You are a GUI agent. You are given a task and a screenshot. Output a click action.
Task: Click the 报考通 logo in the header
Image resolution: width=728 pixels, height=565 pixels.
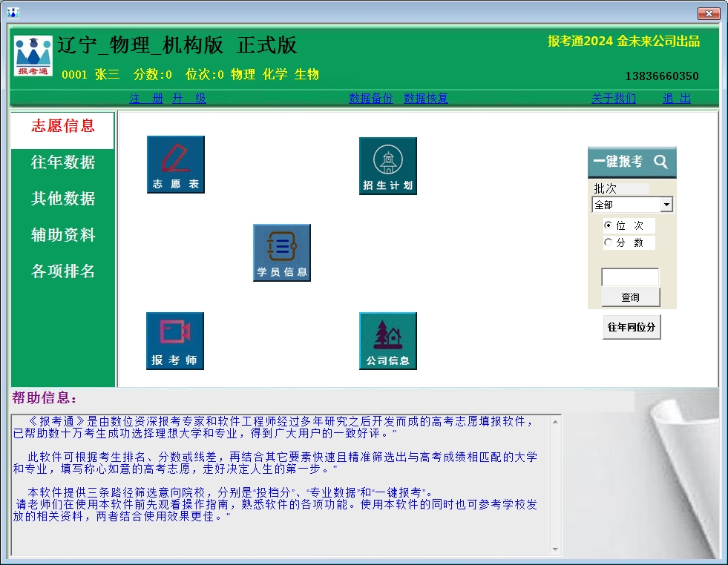point(33,56)
